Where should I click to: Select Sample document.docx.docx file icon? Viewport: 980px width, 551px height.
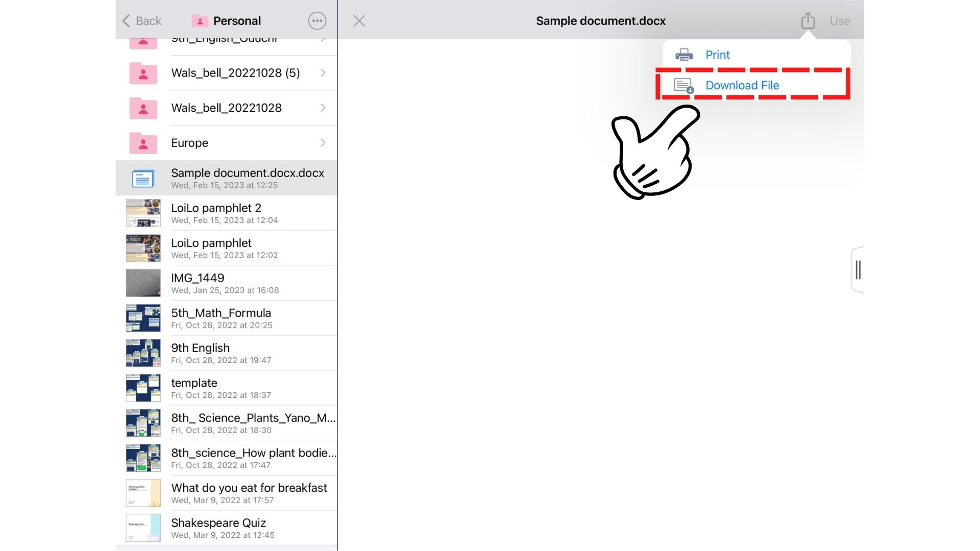click(x=143, y=178)
